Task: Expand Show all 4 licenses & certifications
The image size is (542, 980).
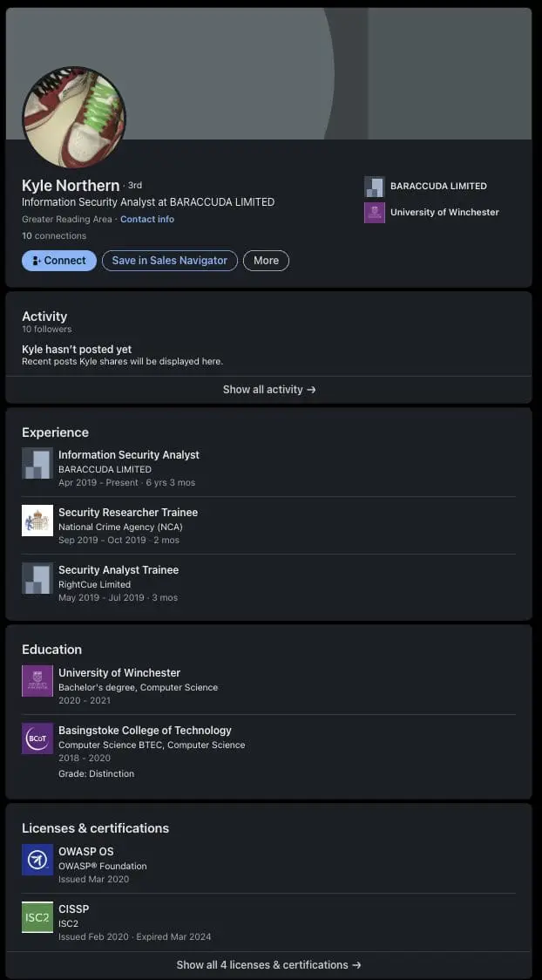Action: click(x=268, y=965)
